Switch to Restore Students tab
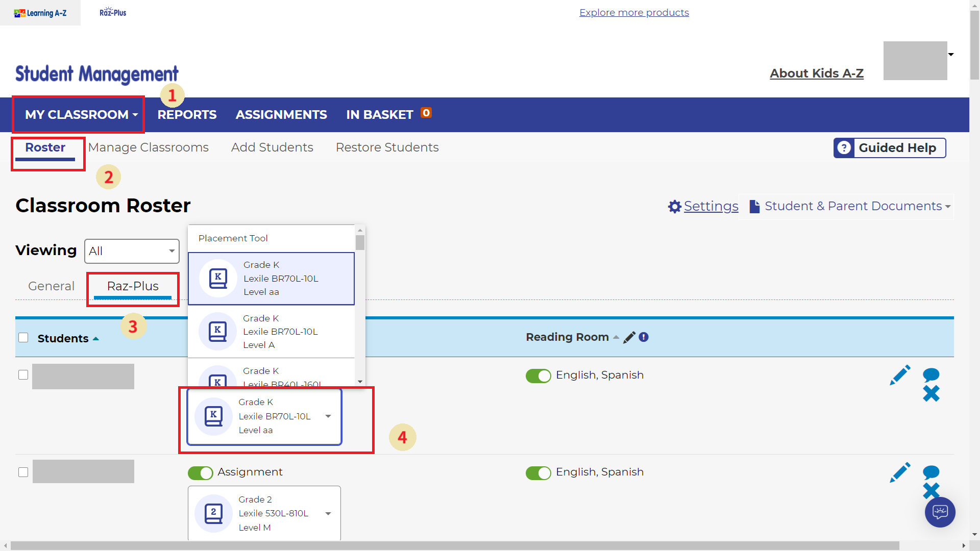Image resolution: width=980 pixels, height=551 pixels. pyautogui.click(x=387, y=147)
